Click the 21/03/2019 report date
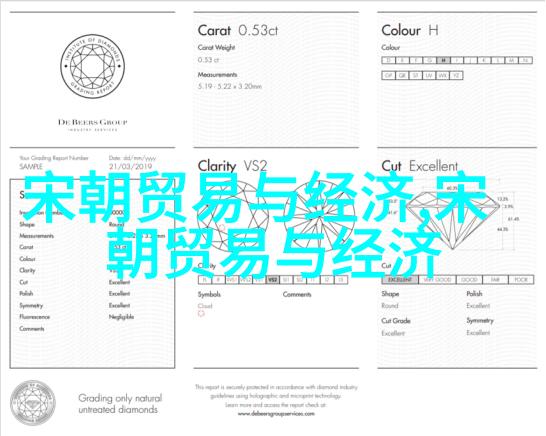Screen dimensions: 546x436 (130, 167)
